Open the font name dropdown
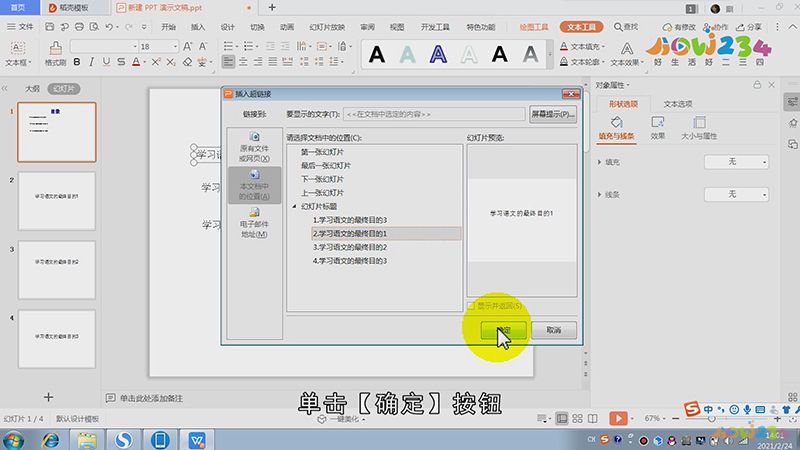 tap(135, 46)
